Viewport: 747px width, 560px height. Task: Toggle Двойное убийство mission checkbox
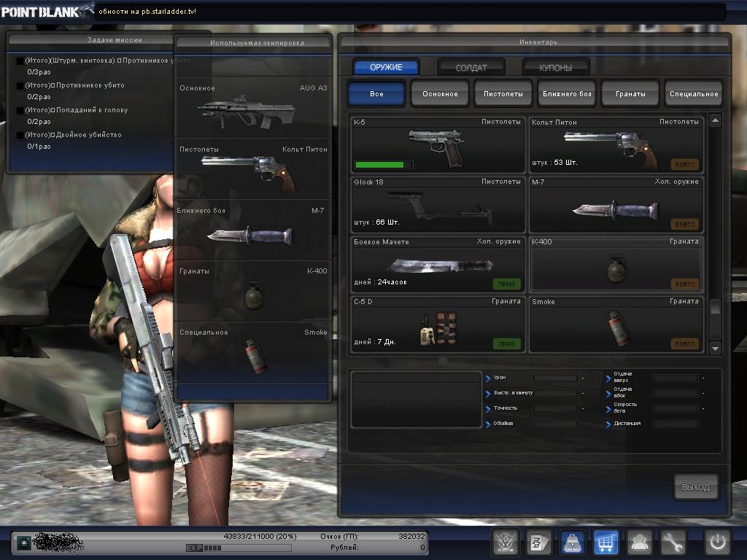20,135
